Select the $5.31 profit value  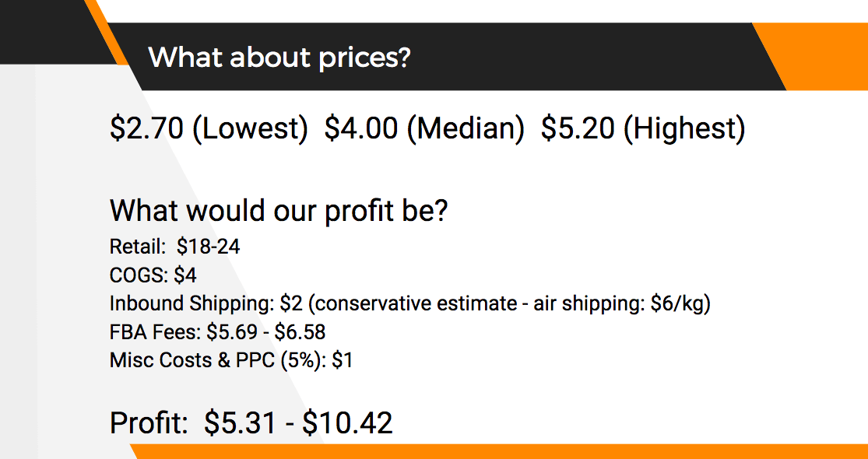[x=240, y=422]
